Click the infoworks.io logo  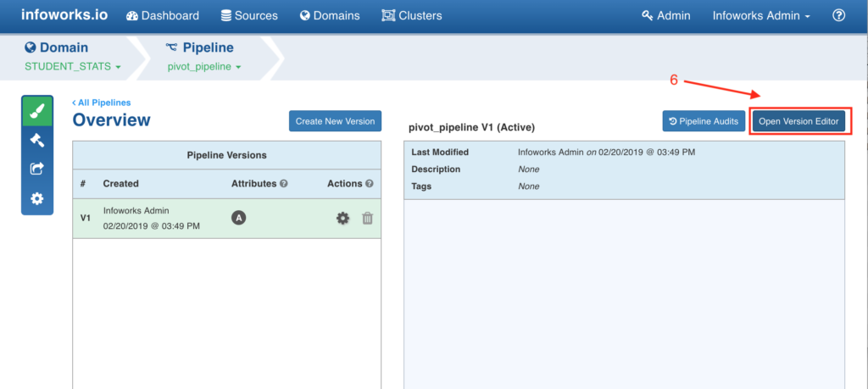click(64, 15)
